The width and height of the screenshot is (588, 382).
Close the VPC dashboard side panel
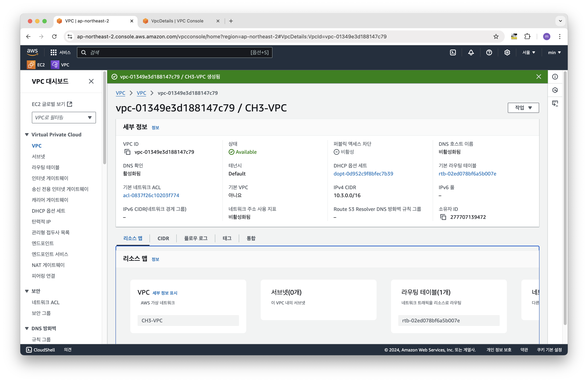91,81
